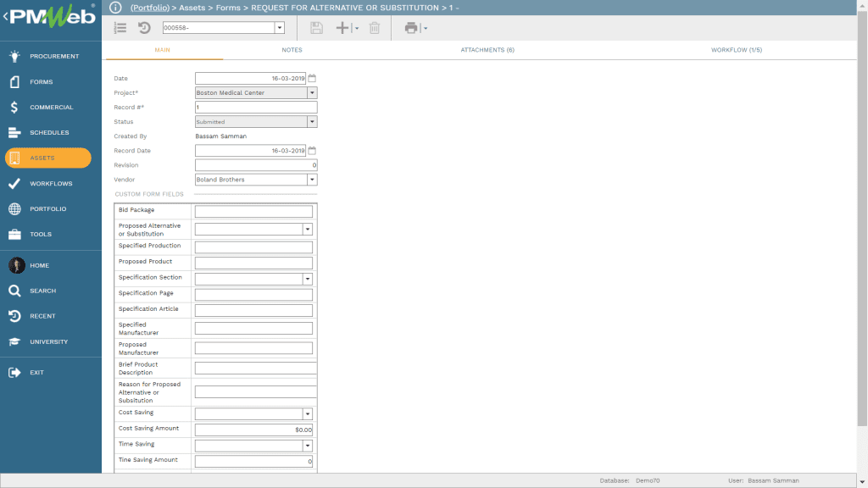Switch to the Main tab
Image resolution: width=868 pixels, height=488 pixels.
pyautogui.click(x=162, y=50)
